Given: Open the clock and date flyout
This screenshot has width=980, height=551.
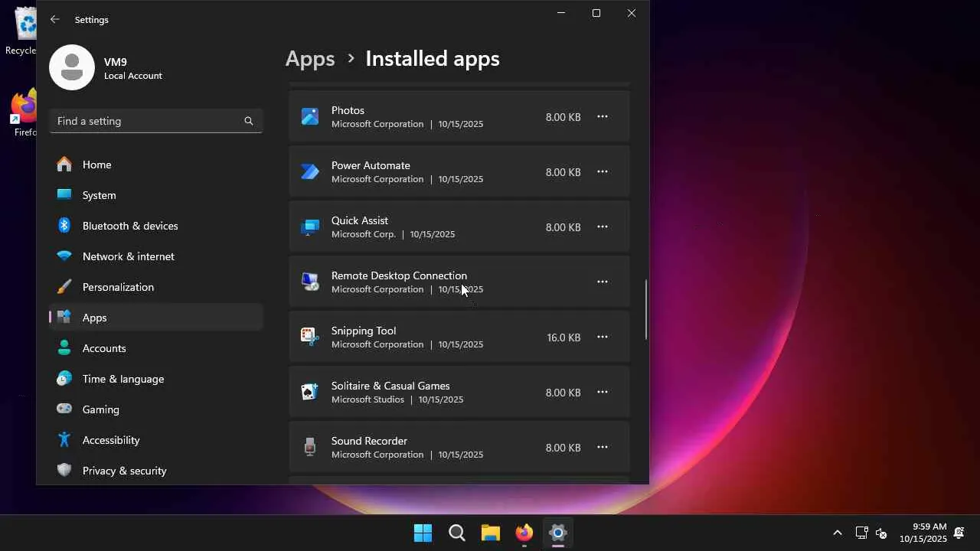Looking at the screenshot, I should (923, 533).
